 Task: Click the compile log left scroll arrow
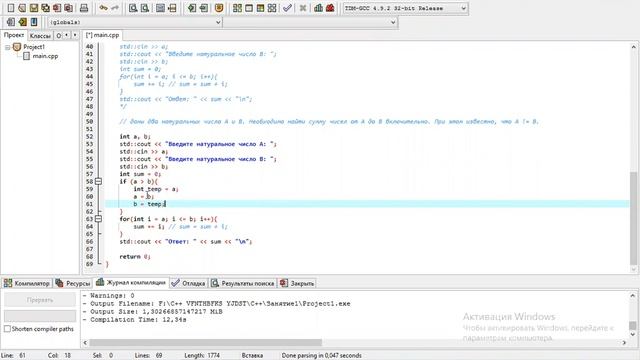click(x=85, y=342)
